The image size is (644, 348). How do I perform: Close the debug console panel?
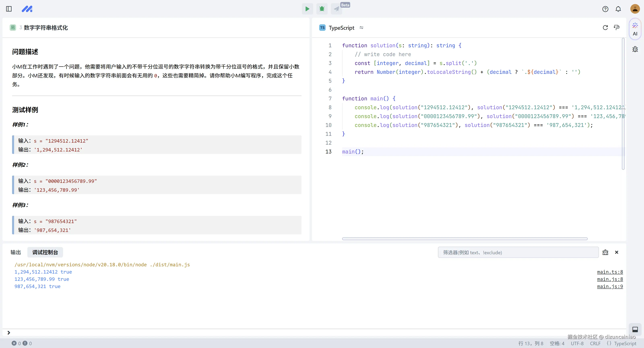coord(616,252)
